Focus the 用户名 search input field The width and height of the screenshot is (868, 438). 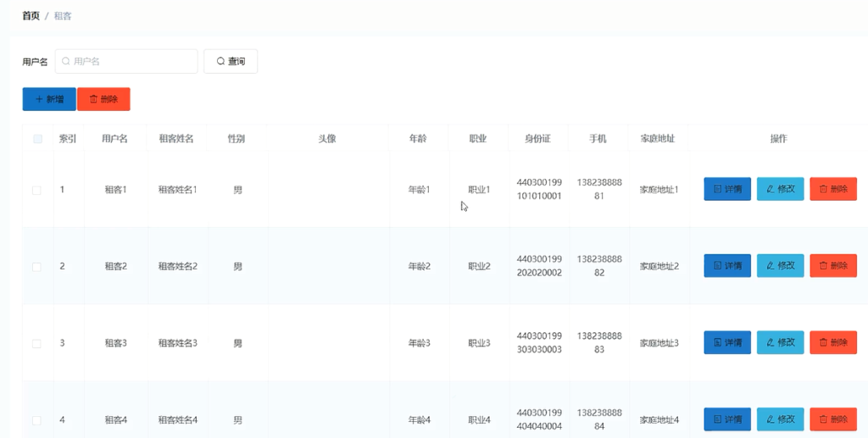(126, 61)
